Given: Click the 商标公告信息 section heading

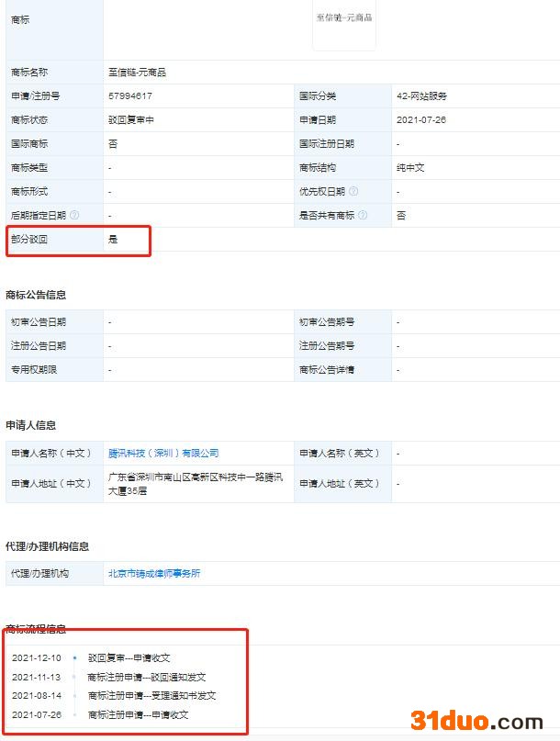Looking at the screenshot, I should tap(36, 296).
